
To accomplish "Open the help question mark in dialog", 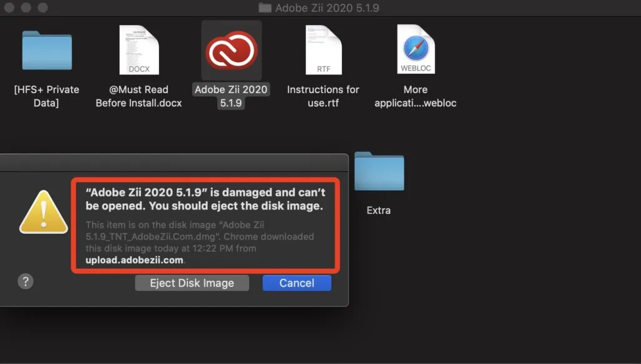I will click(25, 281).
